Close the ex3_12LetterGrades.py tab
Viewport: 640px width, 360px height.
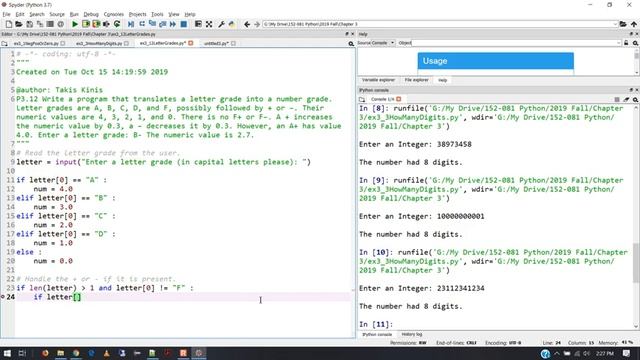coord(191,43)
